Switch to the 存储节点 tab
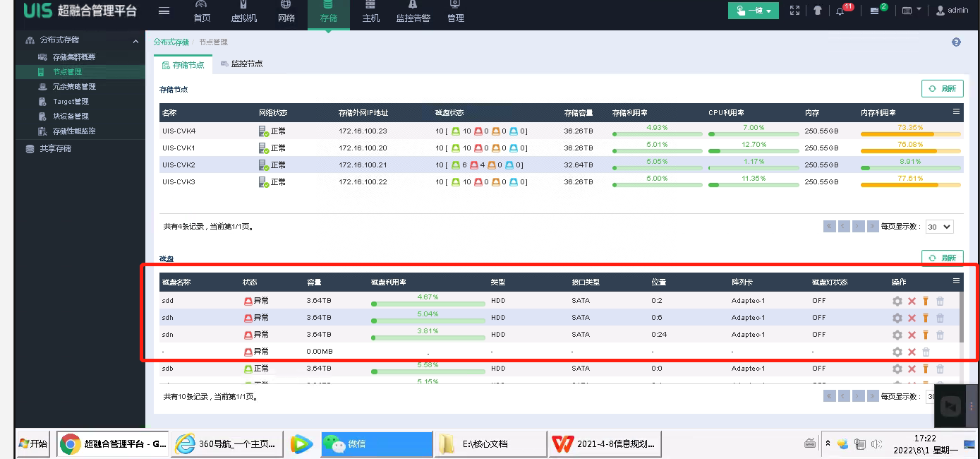The width and height of the screenshot is (980, 459). pyautogui.click(x=183, y=64)
